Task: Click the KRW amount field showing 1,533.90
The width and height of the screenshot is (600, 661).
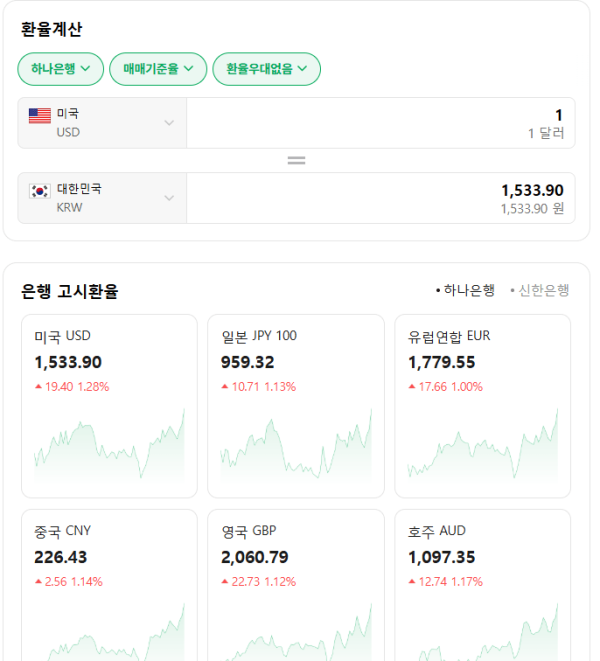Action: pos(381,198)
